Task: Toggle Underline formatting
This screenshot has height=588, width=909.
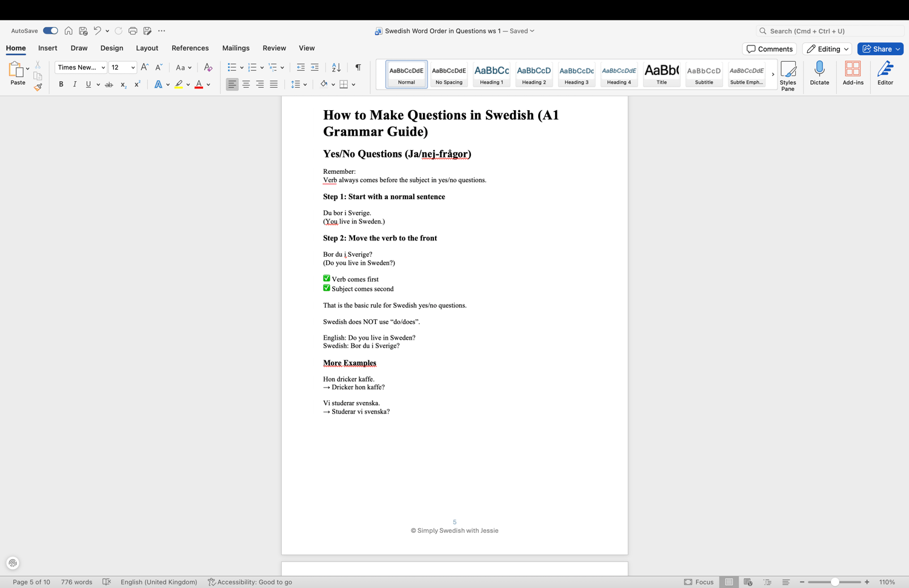Action: click(88, 85)
